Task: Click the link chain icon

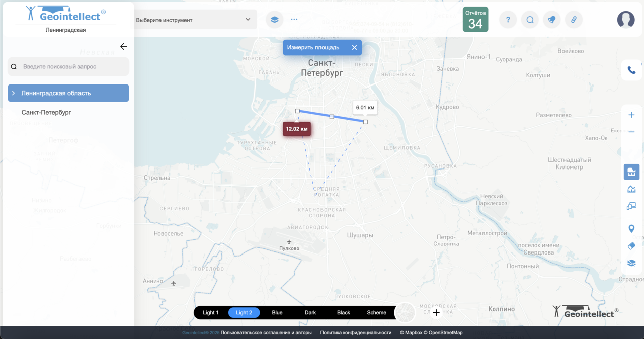Action: [574, 20]
